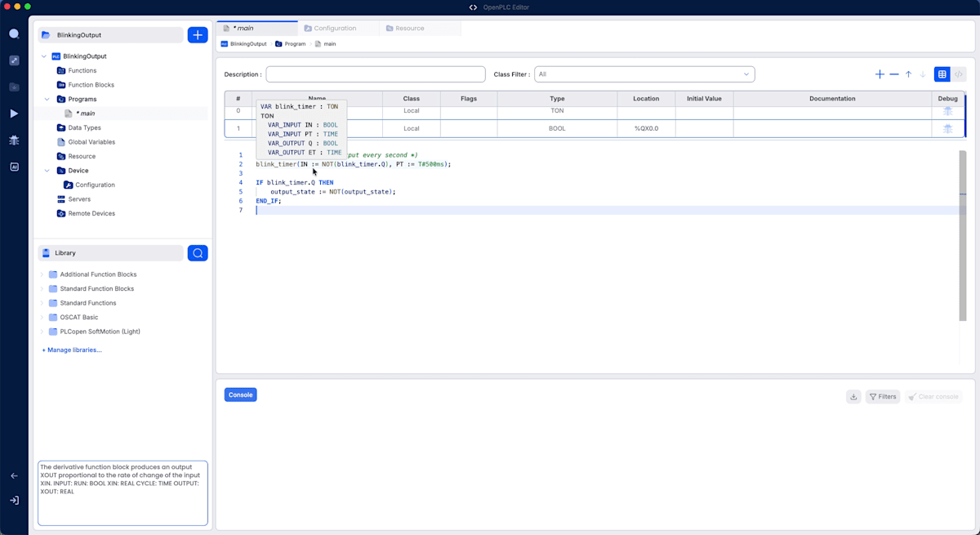Viewport: 980px width, 535px height.
Task: Switch to the Resource tab
Action: click(420, 29)
